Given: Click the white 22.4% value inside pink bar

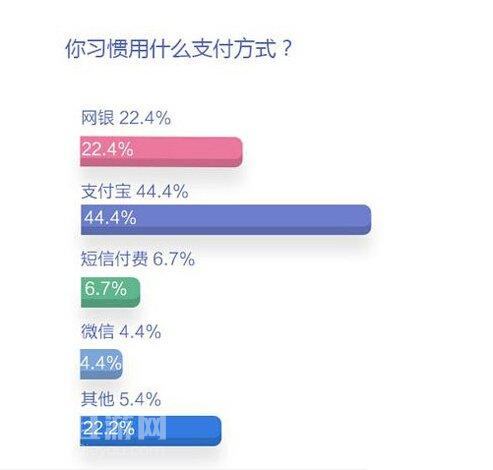Looking at the screenshot, I should pyautogui.click(x=107, y=149).
